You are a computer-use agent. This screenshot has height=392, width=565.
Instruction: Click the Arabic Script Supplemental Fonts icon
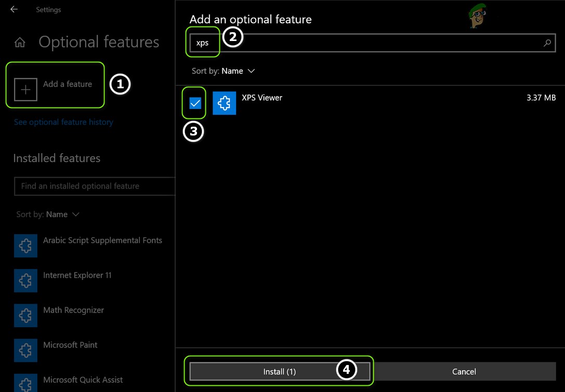(x=25, y=246)
